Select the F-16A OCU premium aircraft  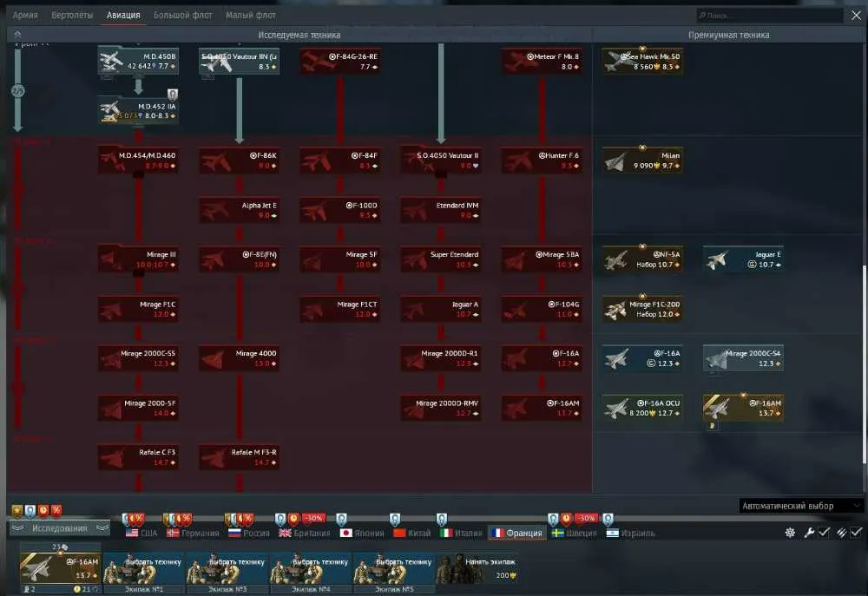642,408
